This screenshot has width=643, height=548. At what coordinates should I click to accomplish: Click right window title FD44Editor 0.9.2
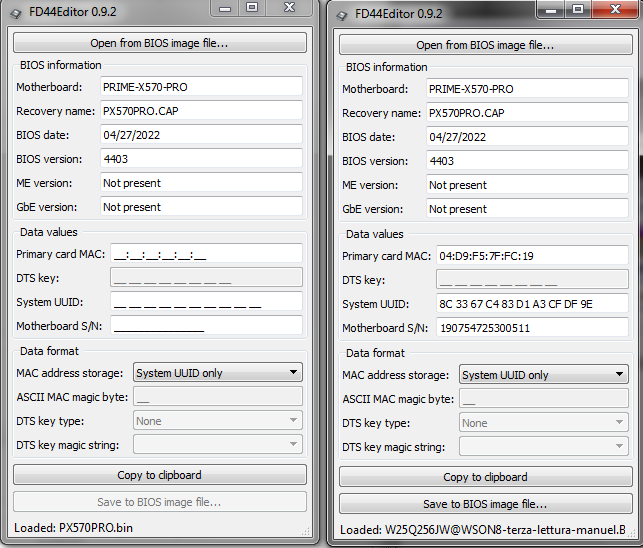(x=399, y=14)
